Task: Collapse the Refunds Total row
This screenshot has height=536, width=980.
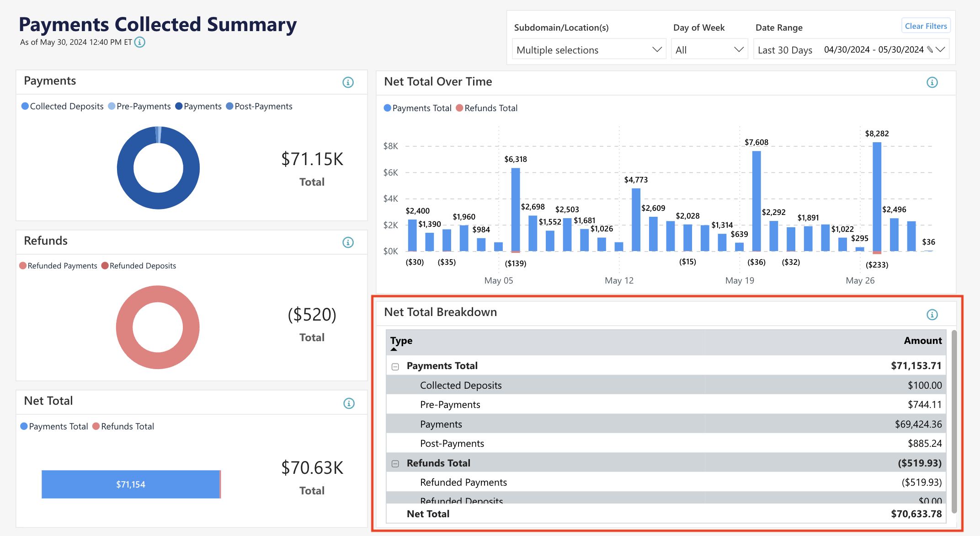Action: pyautogui.click(x=395, y=463)
